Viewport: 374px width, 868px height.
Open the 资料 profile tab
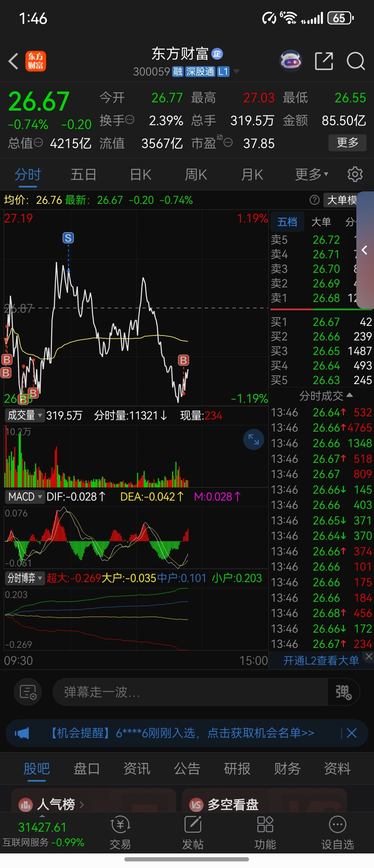click(x=337, y=769)
